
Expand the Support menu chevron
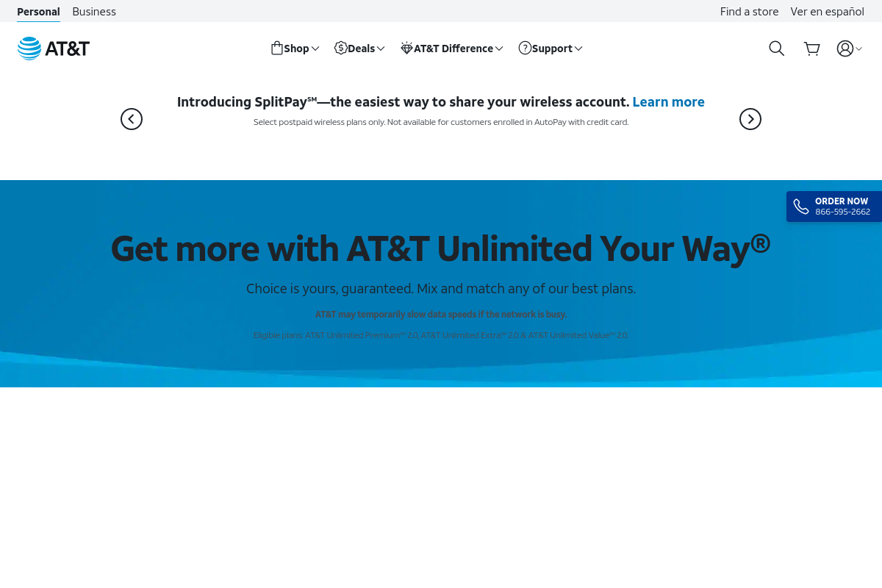(x=578, y=49)
